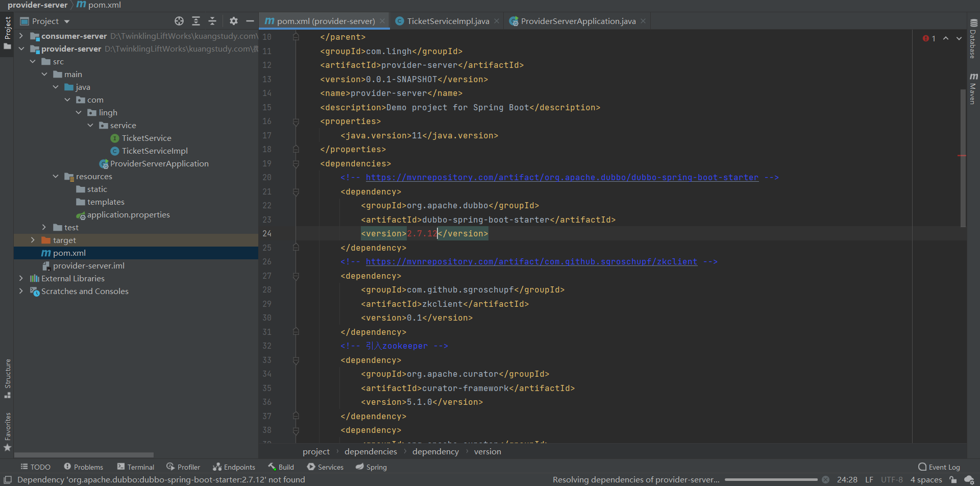Open the Spring tool window

point(371,467)
